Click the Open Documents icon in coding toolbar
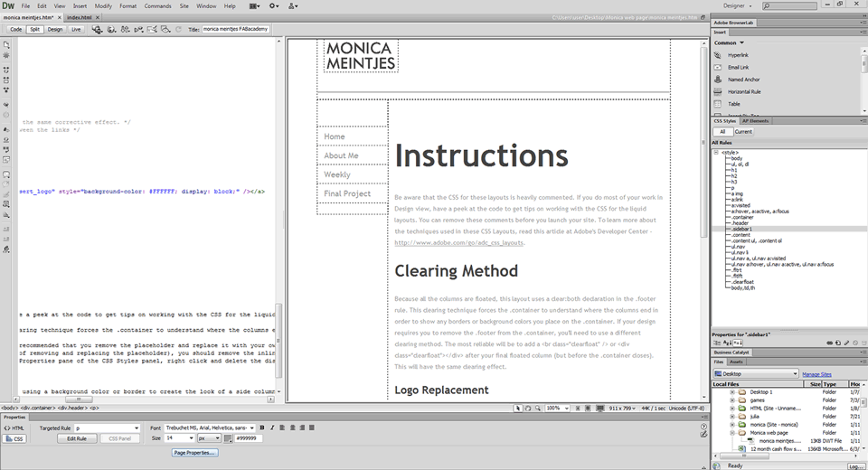The height and width of the screenshot is (470, 868). click(x=6, y=44)
